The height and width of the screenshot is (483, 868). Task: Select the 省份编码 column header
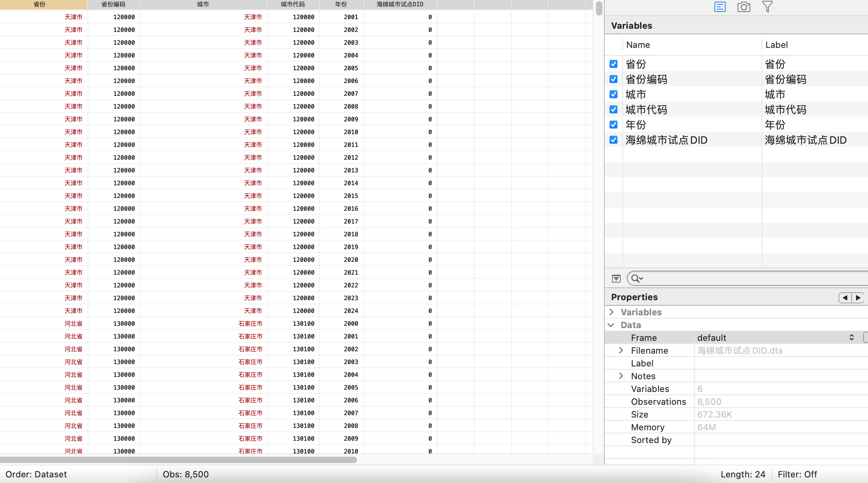pos(113,4)
